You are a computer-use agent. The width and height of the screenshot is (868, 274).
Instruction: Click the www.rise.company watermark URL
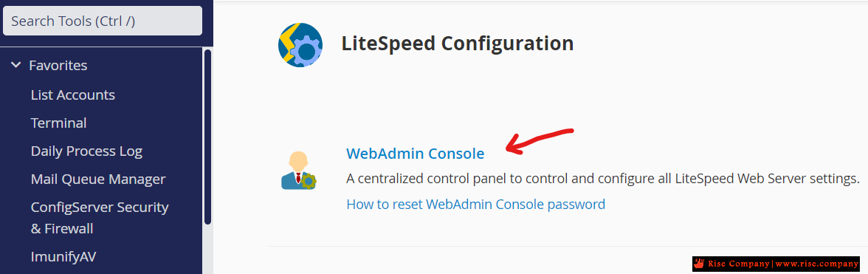point(817,264)
